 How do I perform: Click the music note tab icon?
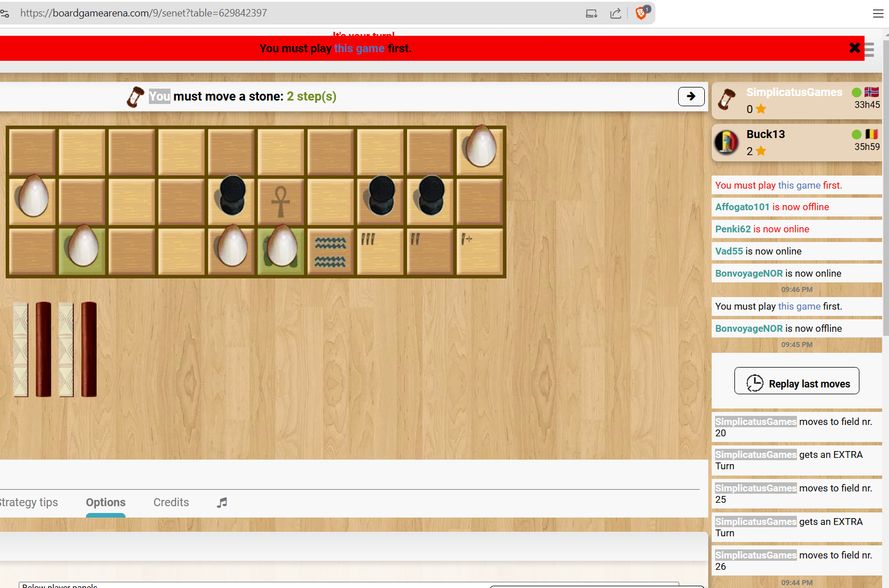pyautogui.click(x=222, y=502)
